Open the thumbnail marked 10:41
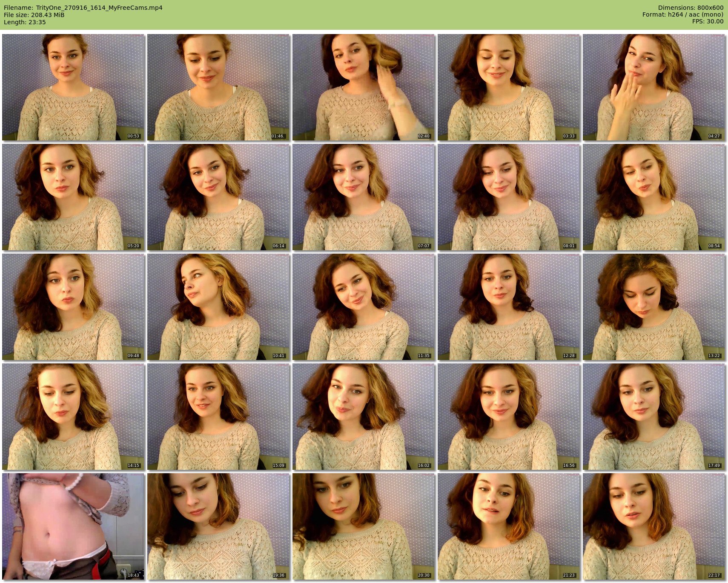 [x=218, y=307]
